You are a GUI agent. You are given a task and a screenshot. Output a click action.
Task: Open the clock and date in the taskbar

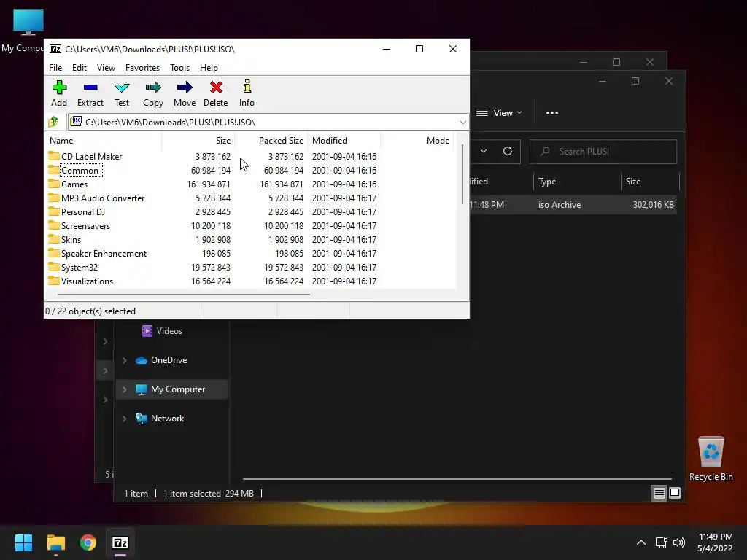click(715, 542)
